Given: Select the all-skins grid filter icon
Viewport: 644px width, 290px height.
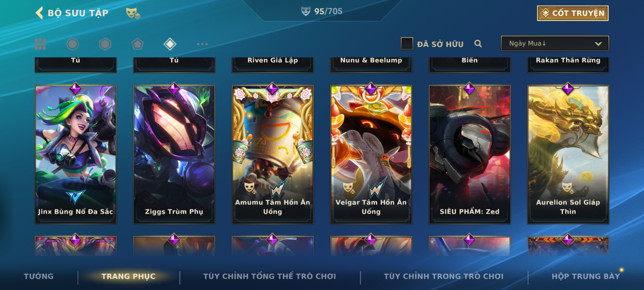Looking at the screenshot, I should tap(40, 44).
